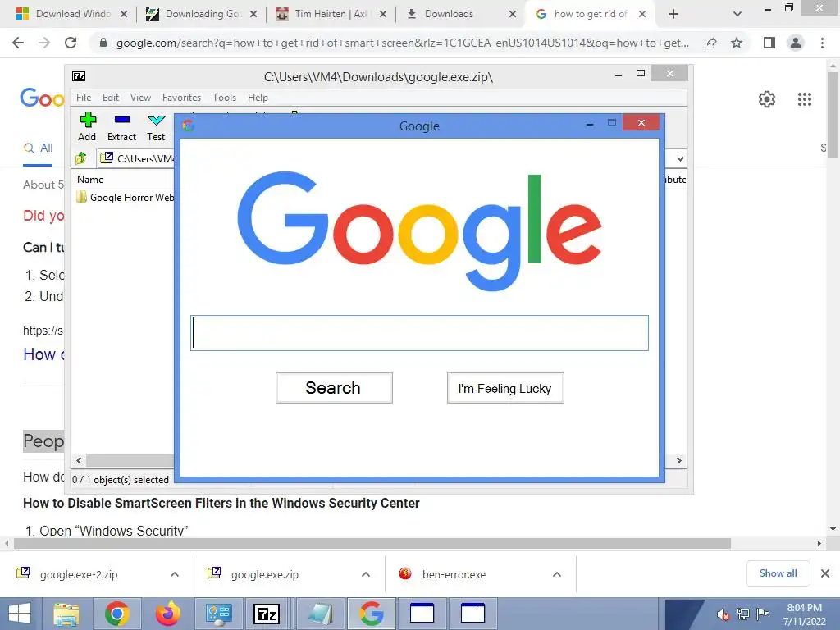Expand google.exe.zip download options
Image resolution: width=840 pixels, height=630 pixels.
click(x=366, y=574)
